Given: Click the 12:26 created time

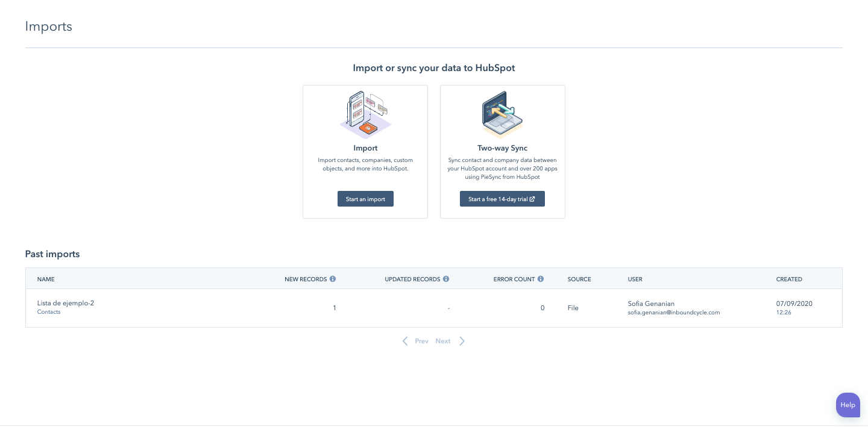Looking at the screenshot, I should pos(784,313).
